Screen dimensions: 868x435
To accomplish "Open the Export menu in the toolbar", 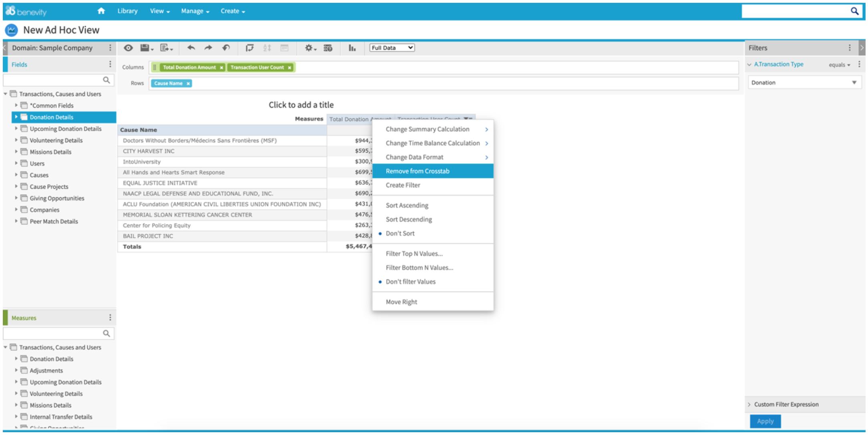I will pyautogui.click(x=166, y=48).
